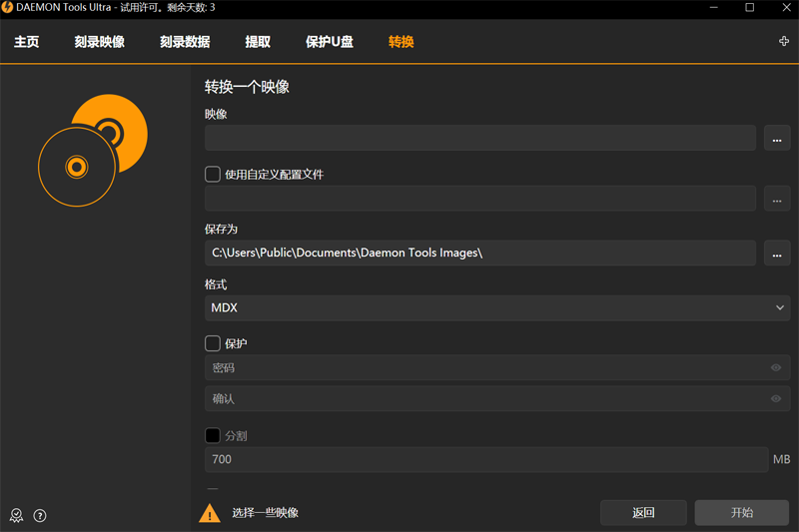Select the 保护U盘 tab
This screenshot has height=532, width=799.
330,42
